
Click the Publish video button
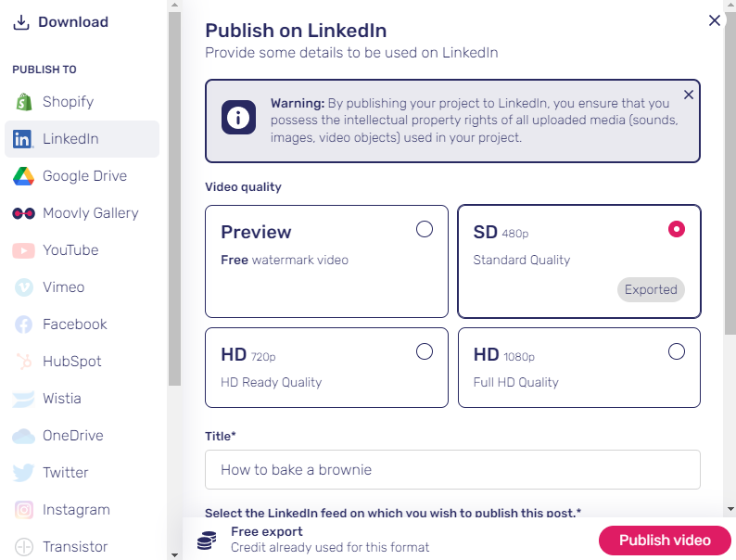tap(665, 541)
